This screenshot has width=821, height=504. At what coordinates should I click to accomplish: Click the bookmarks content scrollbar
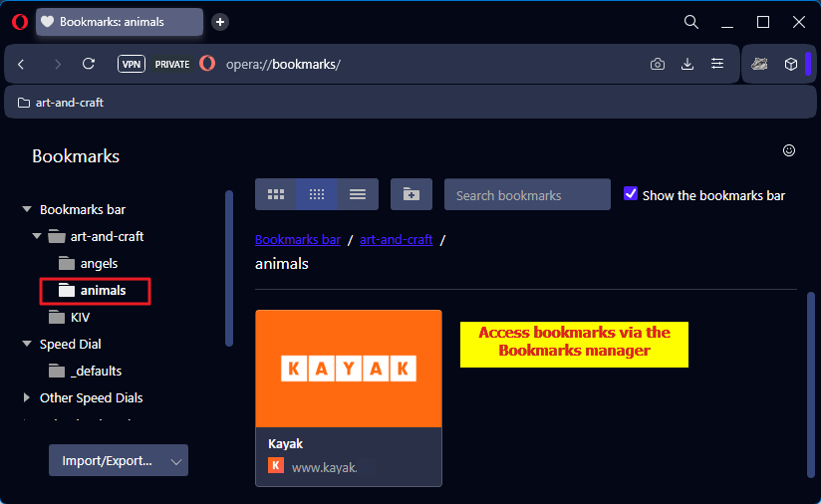point(811,384)
